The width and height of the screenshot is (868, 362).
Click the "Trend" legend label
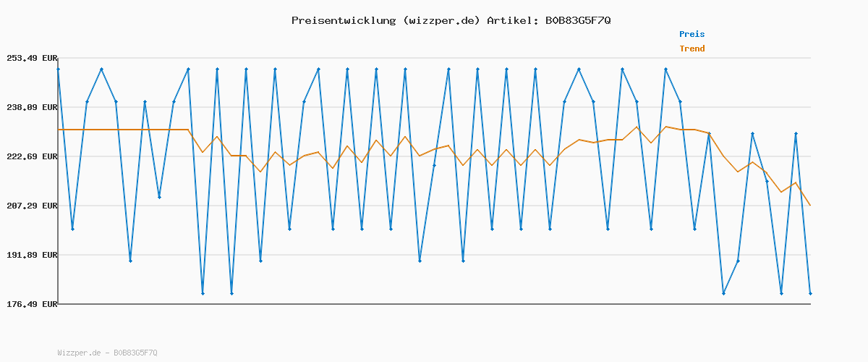point(692,49)
